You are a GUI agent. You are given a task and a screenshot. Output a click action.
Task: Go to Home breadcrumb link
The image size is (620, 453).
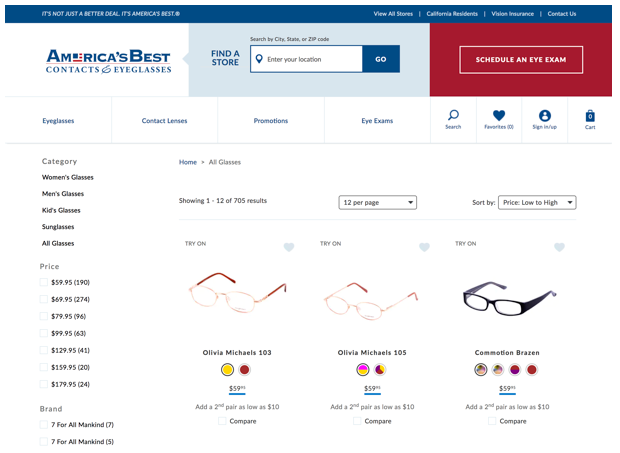point(188,162)
